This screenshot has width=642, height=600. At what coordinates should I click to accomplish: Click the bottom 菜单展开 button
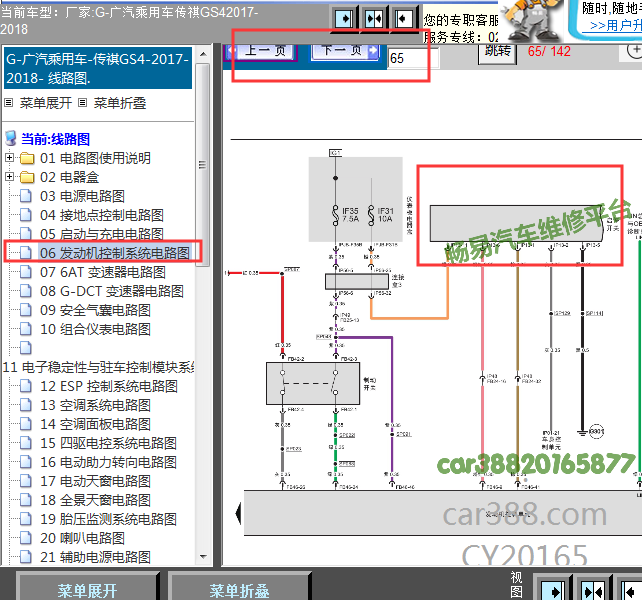point(87,590)
